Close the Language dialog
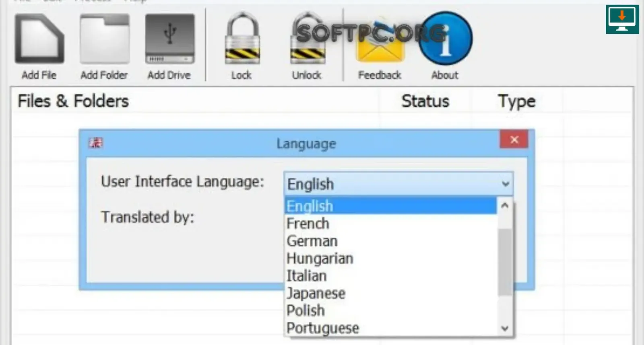This screenshot has height=345, width=644. (x=514, y=140)
